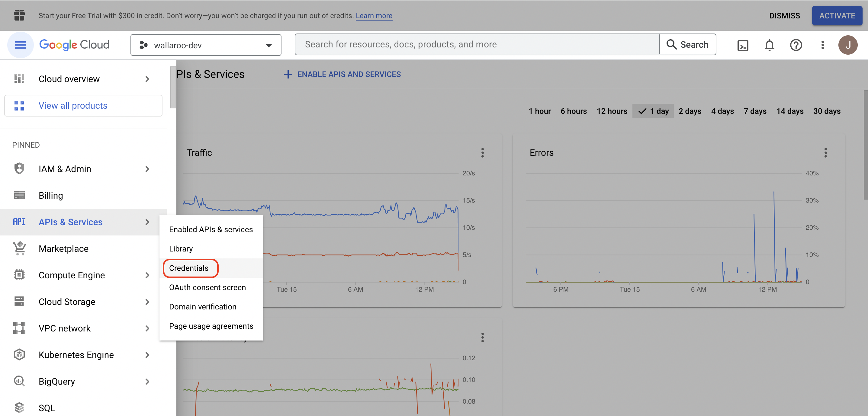The height and width of the screenshot is (416, 868).
Task: Open the Traffic chart options menu
Action: (x=483, y=152)
